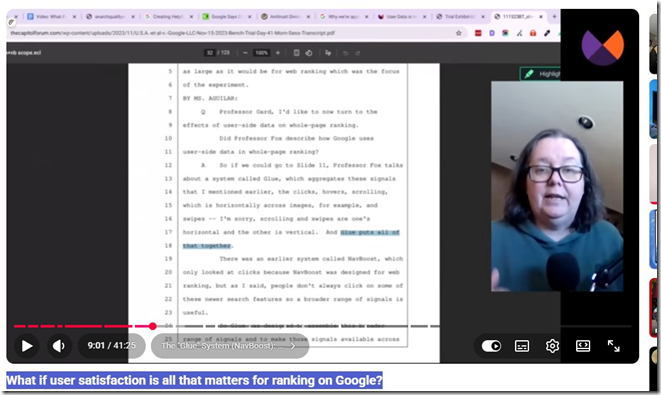Rotate the PDF with the rotate icon
Image resolution: width=661 pixels, height=395 pixels.
point(309,53)
